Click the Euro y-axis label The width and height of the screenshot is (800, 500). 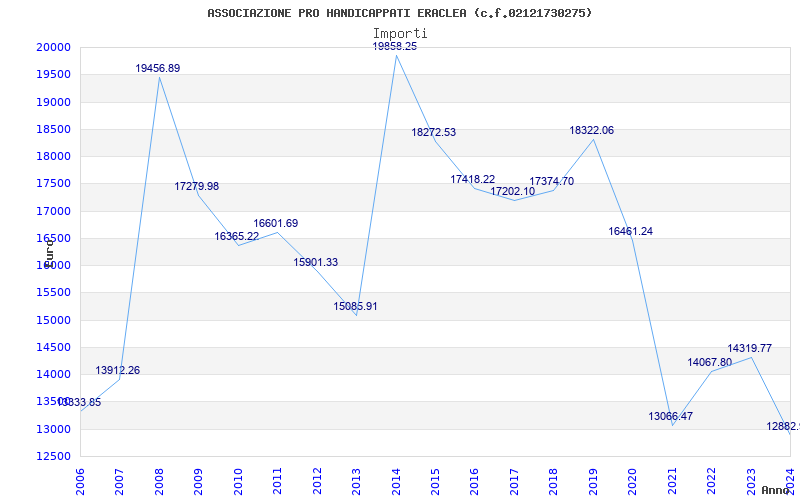pos(49,254)
